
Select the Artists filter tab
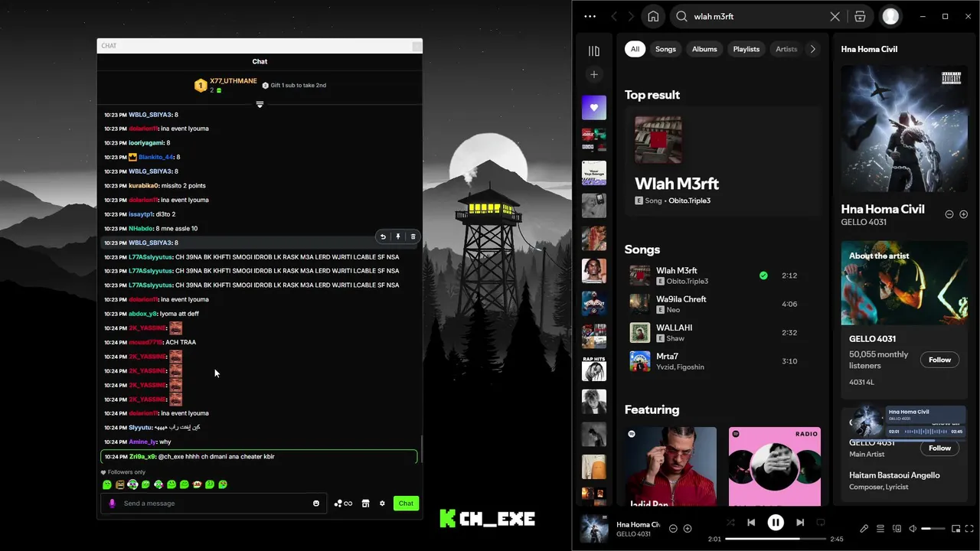[786, 49]
